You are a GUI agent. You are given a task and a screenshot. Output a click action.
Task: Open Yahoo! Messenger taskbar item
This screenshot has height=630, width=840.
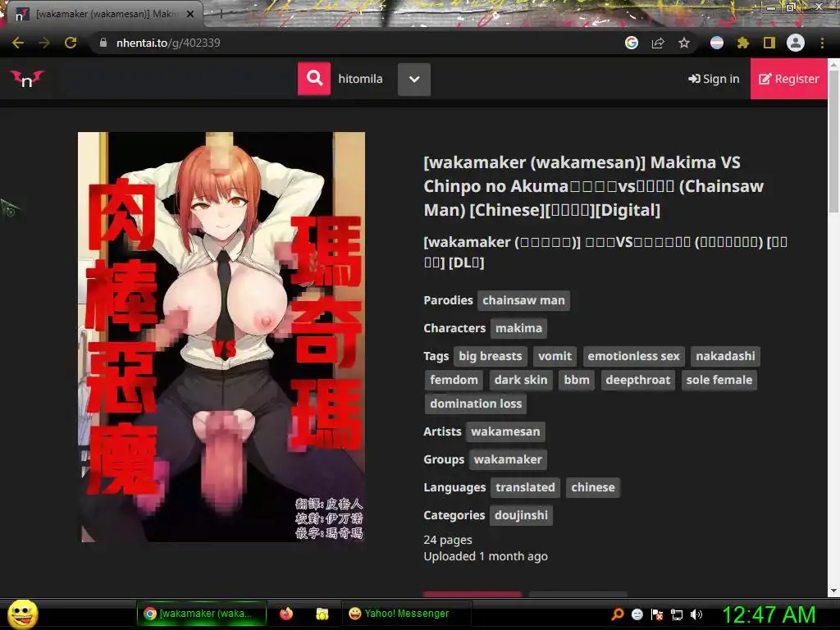(x=406, y=614)
